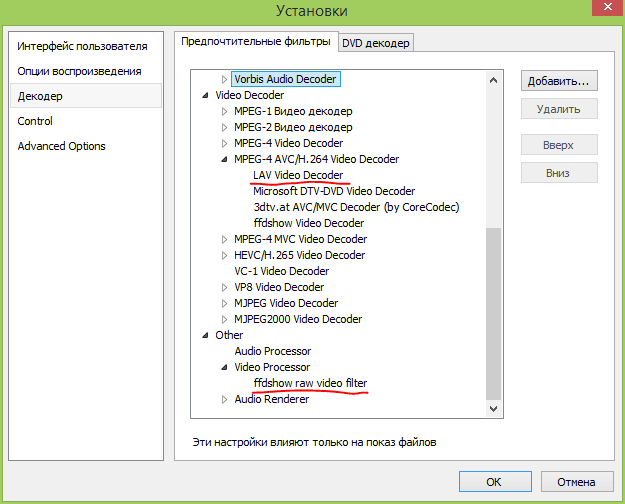Open the Предпочтительные фильтры tab
This screenshot has height=504, width=625.
(254, 41)
